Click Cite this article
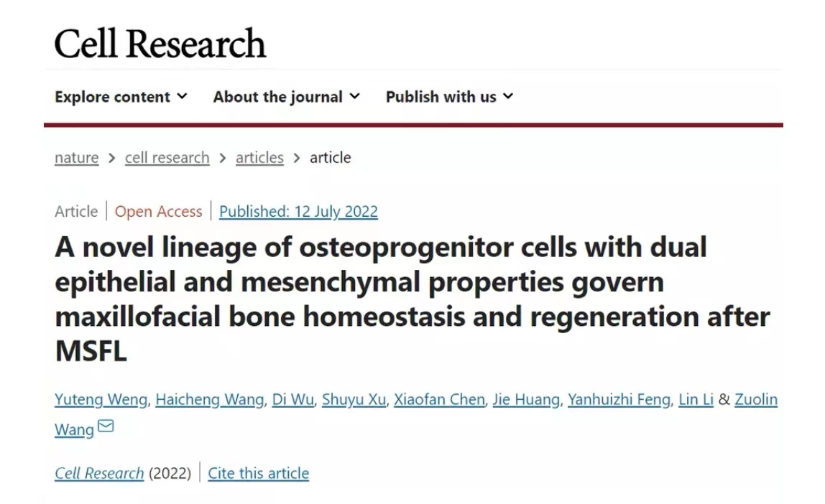Screen dimensions: 825x504 pos(258,474)
